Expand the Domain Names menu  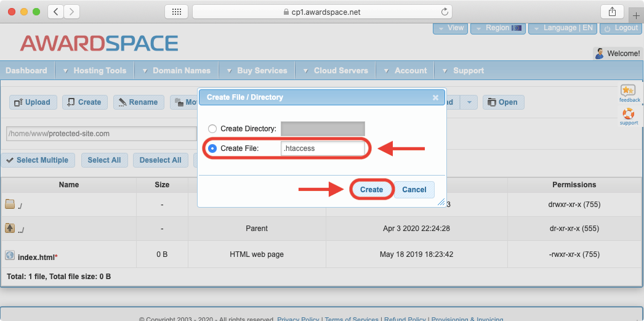point(177,71)
